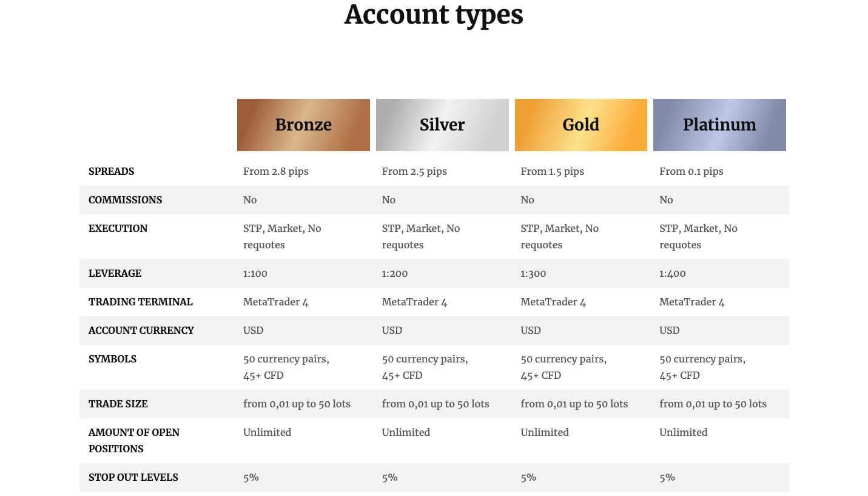
Task: Click Silver leverage value 1:200
Action: point(395,273)
